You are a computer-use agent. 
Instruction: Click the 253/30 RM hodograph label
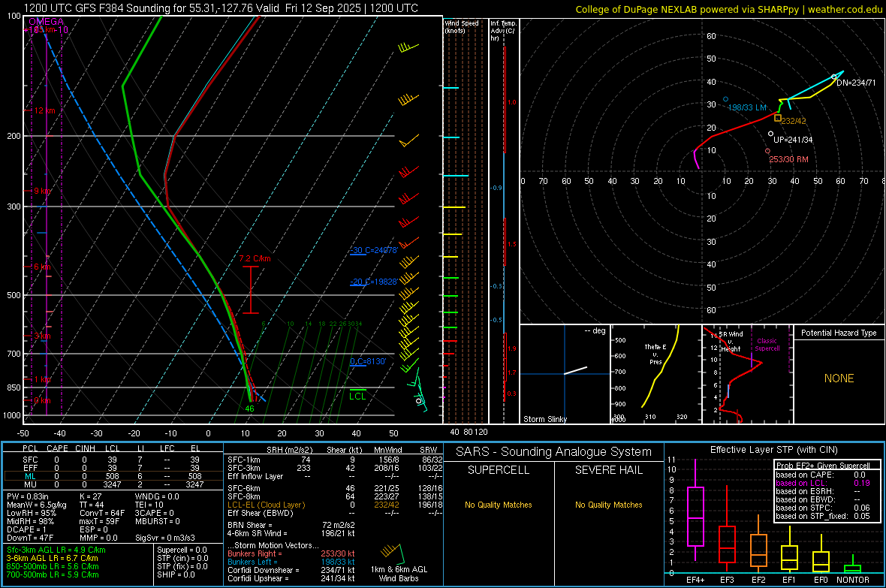[789, 159]
